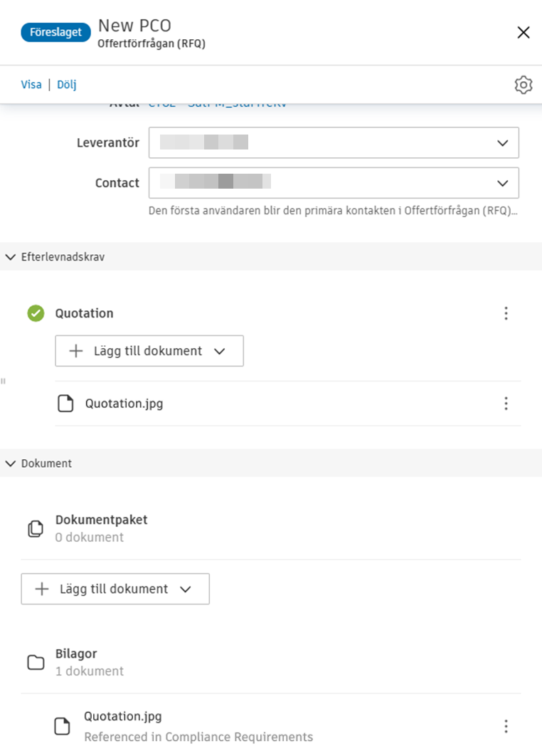Open the kebab menu for Quotation.jpg in Bilagor
The width and height of the screenshot is (542, 756).
[x=506, y=726]
